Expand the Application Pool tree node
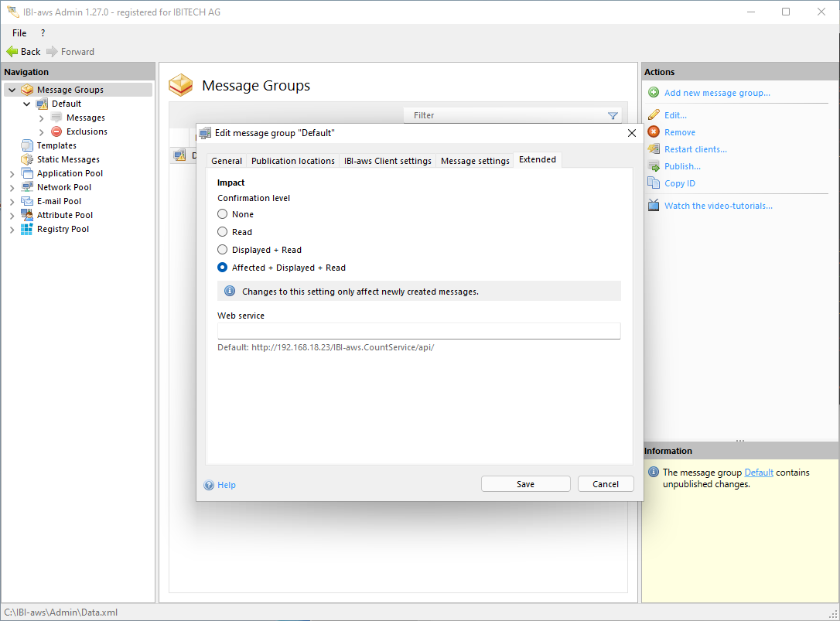Image resolution: width=840 pixels, height=621 pixels. pos(12,173)
